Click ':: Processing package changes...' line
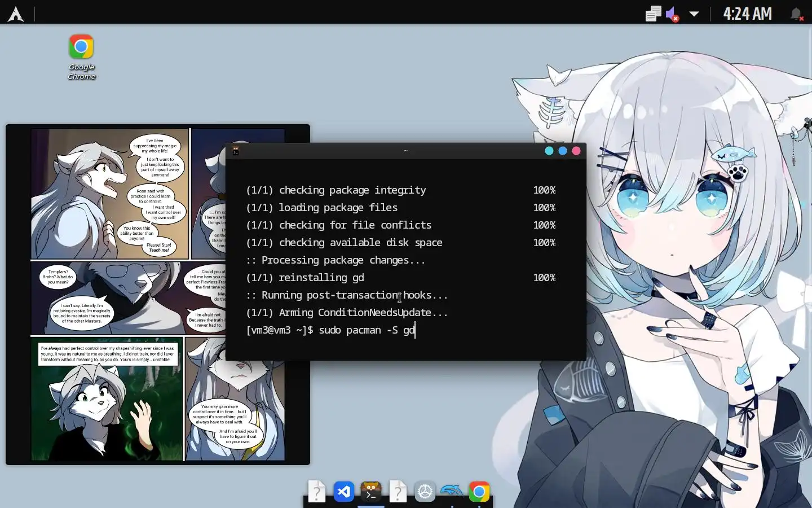The height and width of the screenshot is (508, 812). coord(336,260)
